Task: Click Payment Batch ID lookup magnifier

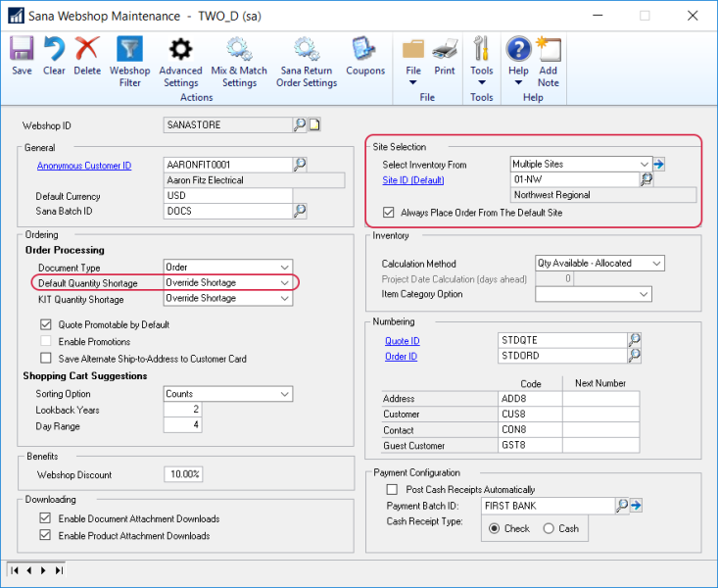Action: (622, 506)
